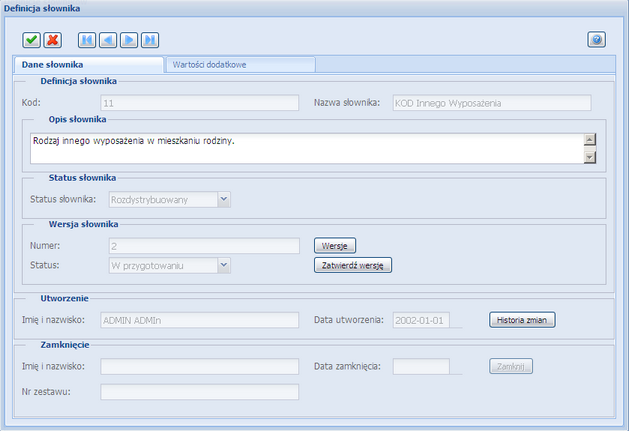Click into the Opis słownika text area

click(300, 148)
